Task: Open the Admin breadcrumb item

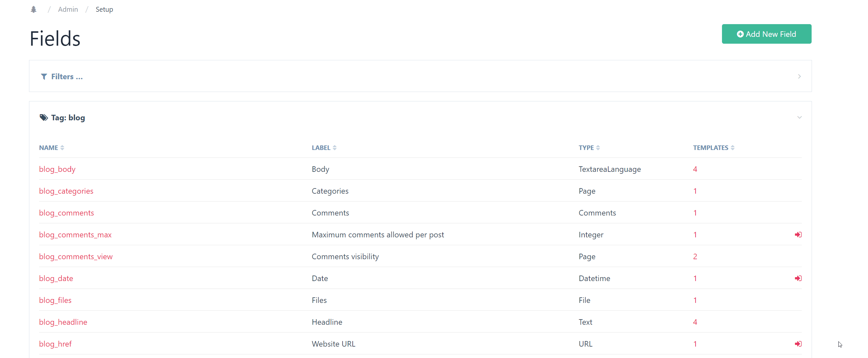Action: pos(68,9)
